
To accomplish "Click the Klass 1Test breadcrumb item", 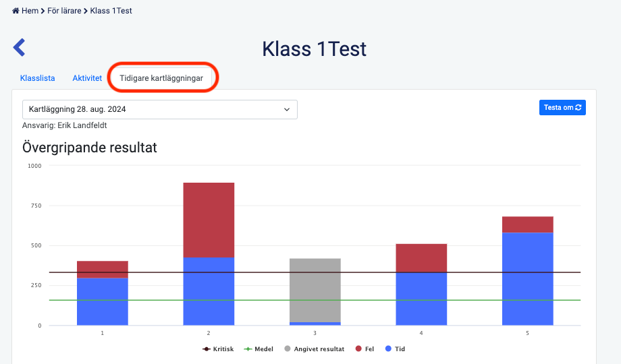I will [x=111, y=11].
